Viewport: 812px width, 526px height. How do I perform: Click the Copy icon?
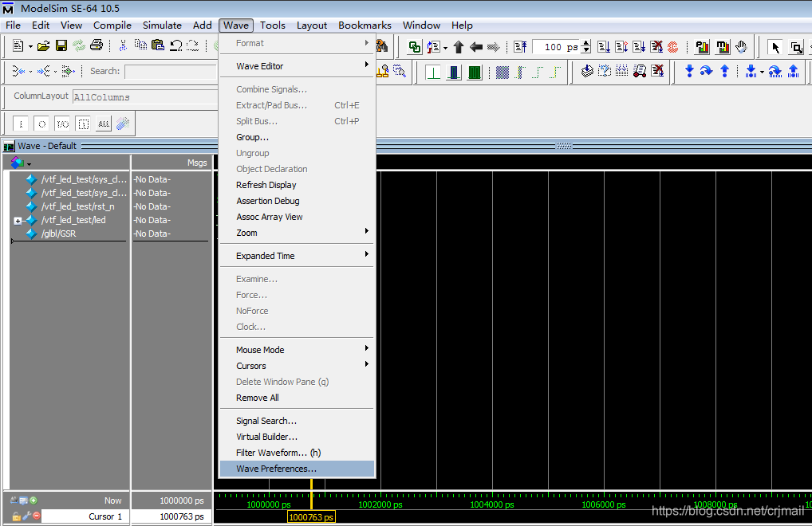[140, 45]
